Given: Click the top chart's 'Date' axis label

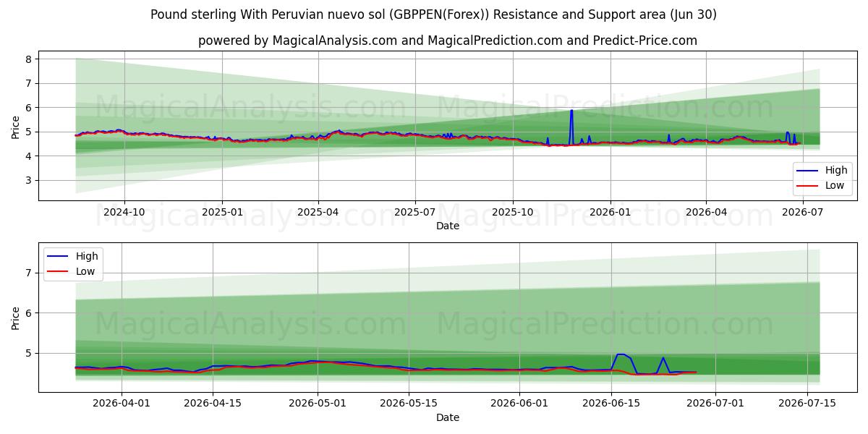Looking at the screenshot, I should tap(448, 226).
